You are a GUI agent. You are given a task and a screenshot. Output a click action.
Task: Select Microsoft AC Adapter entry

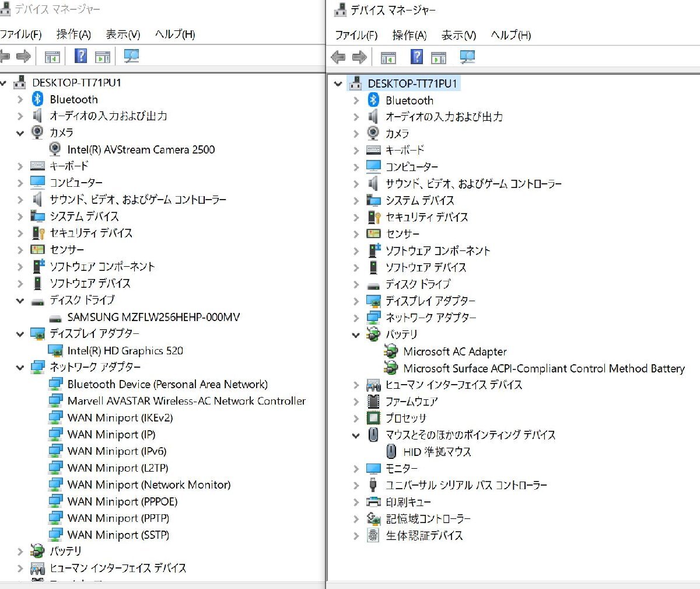coord(455,351)
